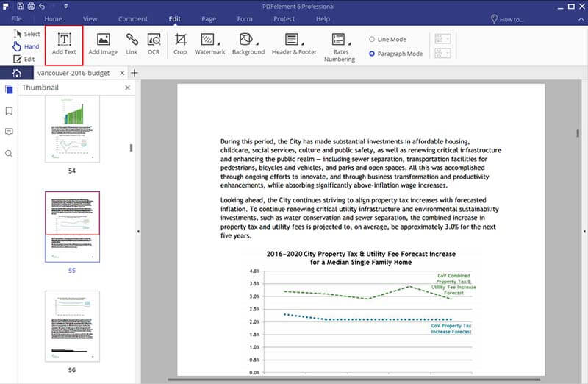Select the Crop tool

pyautogui.click(x=180, y=43)
